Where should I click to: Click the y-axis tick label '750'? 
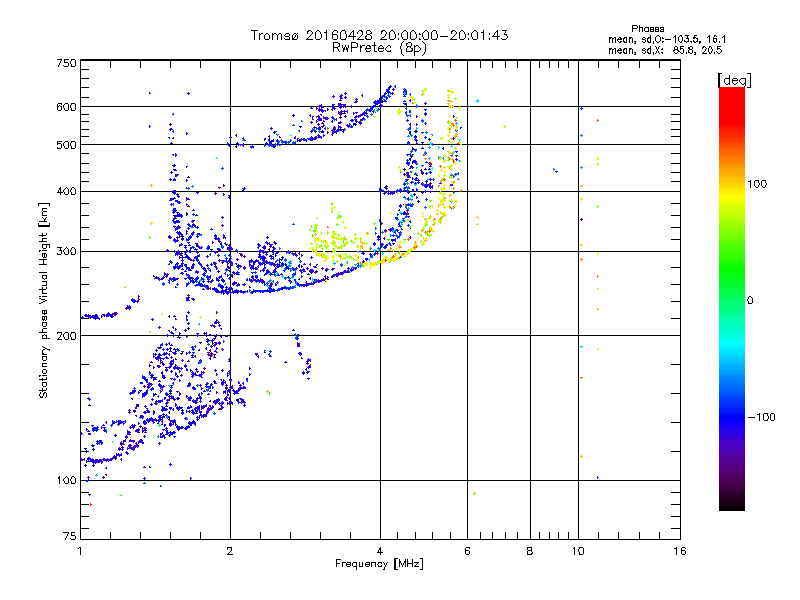(x=66, y=63)
